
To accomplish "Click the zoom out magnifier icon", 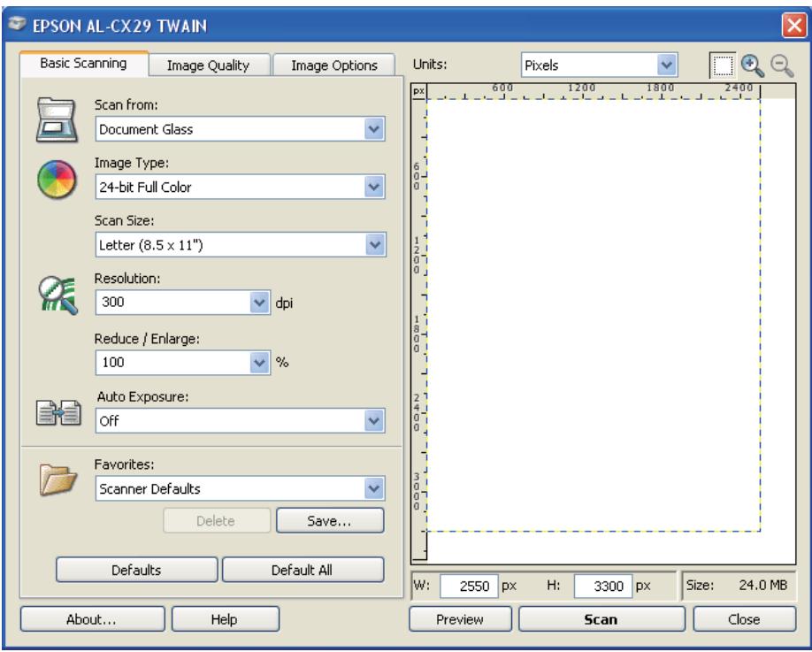I will coord(782,65).
